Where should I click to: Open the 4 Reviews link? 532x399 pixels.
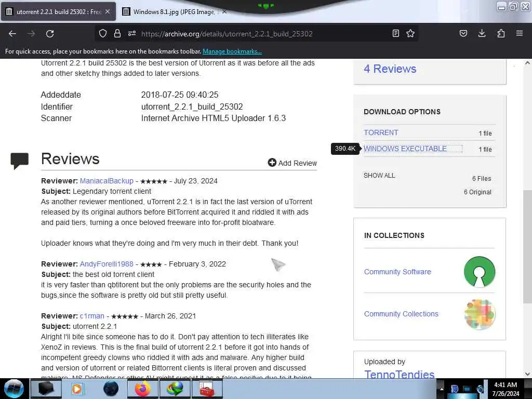[x=390, y=69]
